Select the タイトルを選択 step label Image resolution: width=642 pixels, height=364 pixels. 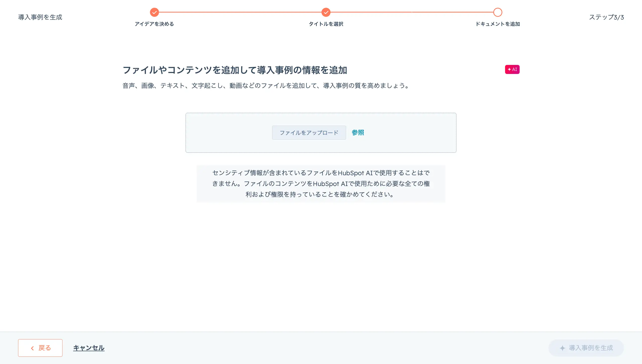click(x=326, y=24)
